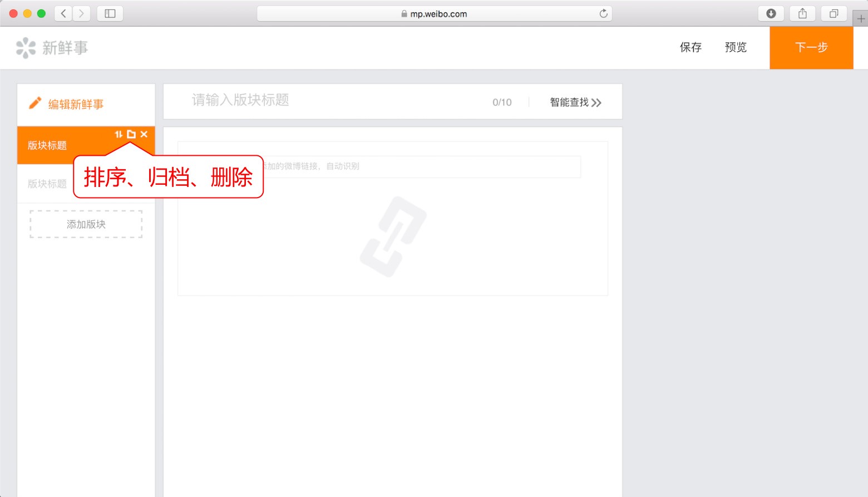Click the 下一步 orange button
This screenshot has height=497, width=868.
pos(811,48)
